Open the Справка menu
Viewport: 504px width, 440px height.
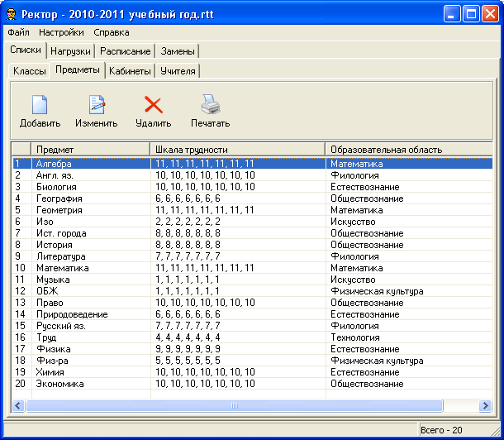(x=112, y=32)
